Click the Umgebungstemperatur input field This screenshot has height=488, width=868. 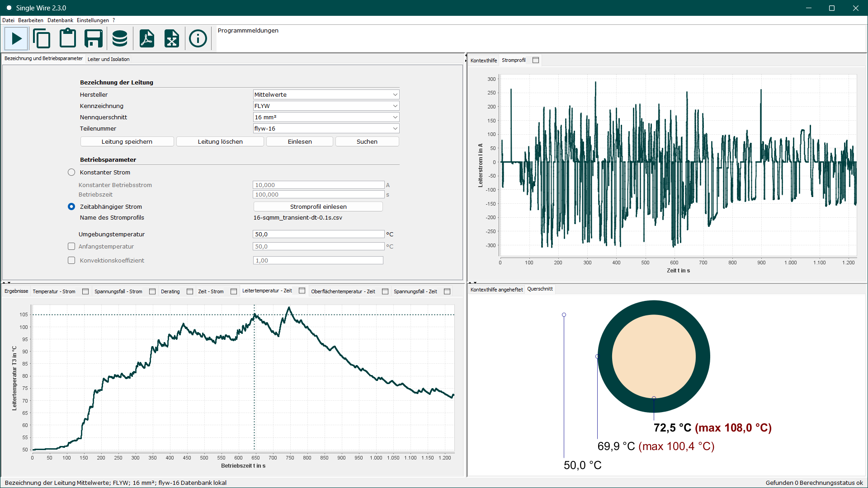(319, 234)
